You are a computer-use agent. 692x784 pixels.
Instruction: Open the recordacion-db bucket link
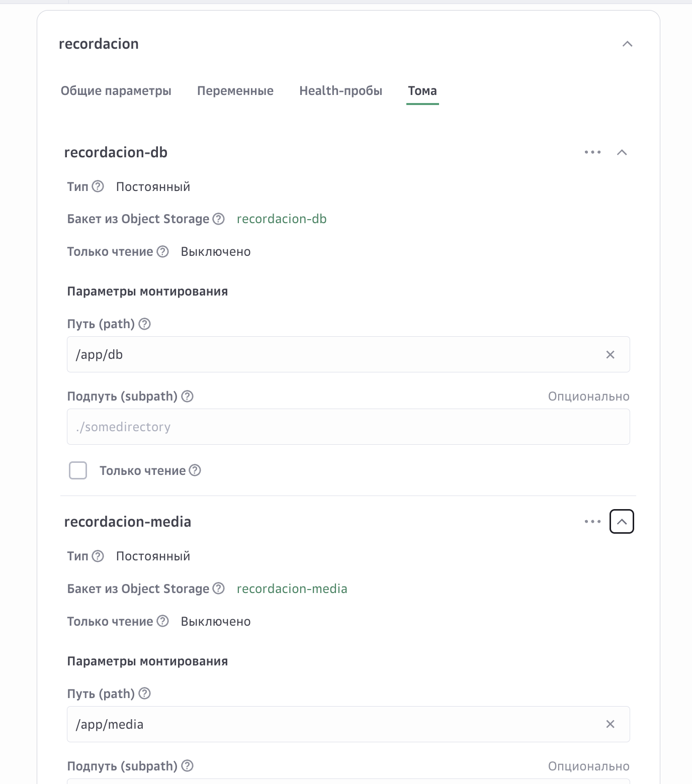(282, 219)
